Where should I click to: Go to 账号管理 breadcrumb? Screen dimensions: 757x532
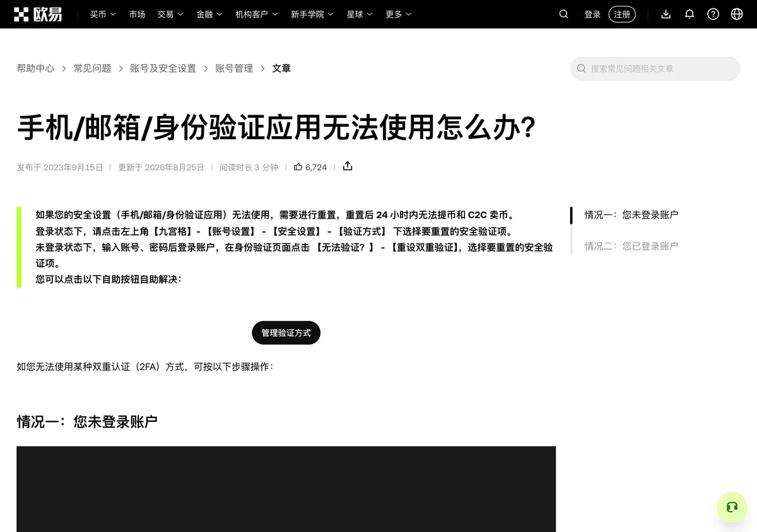pyautogui.click(x=234, y=68)
